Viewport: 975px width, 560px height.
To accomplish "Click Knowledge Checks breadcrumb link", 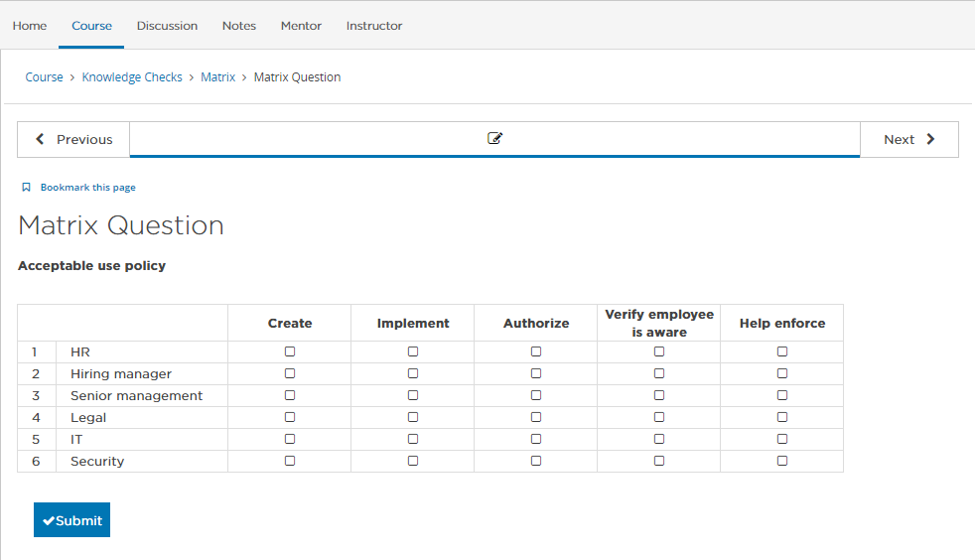I will [x=132, y=76].
